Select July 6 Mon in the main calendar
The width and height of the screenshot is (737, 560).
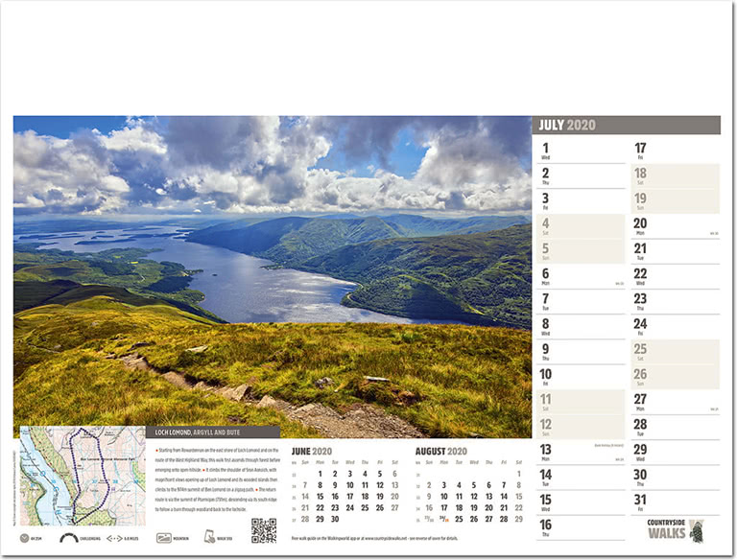click(x=581, y=277)
